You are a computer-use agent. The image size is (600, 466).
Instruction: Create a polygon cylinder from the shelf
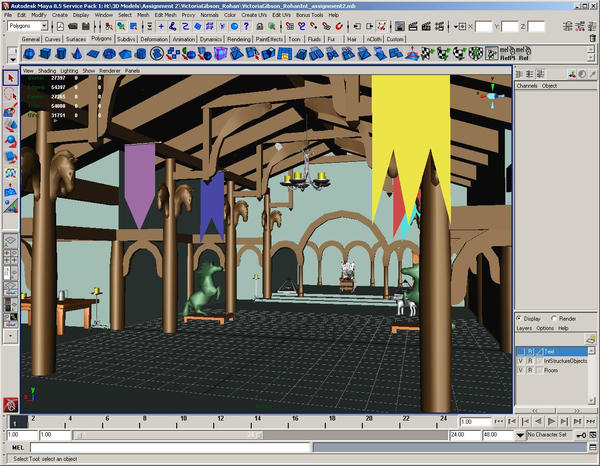click(x=61, y=54)
